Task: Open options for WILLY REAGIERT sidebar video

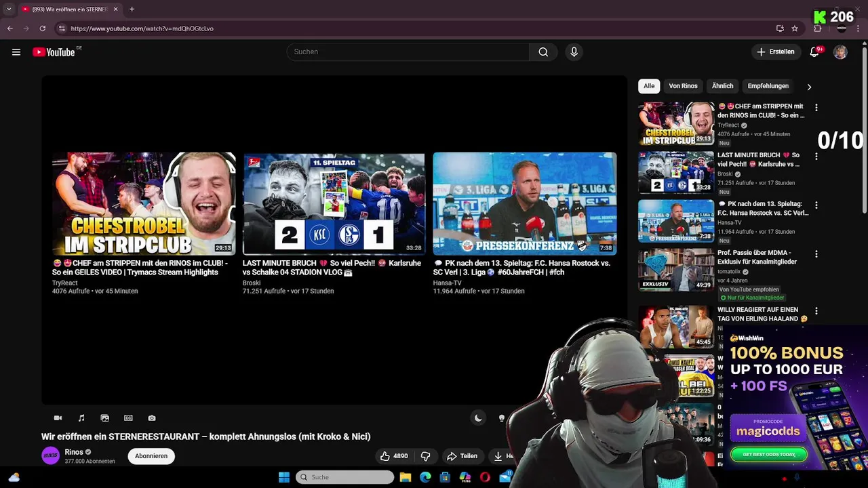Action: point(816,311)
